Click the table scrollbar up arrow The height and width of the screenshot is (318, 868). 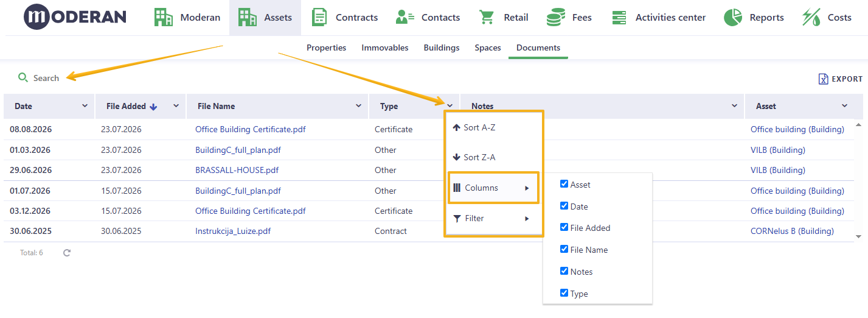859,125
